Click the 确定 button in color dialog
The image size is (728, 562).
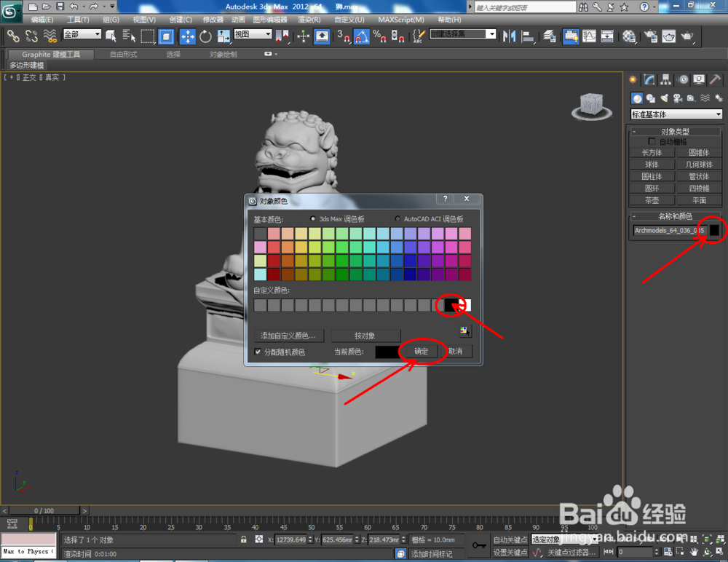[x=421, y=351]
